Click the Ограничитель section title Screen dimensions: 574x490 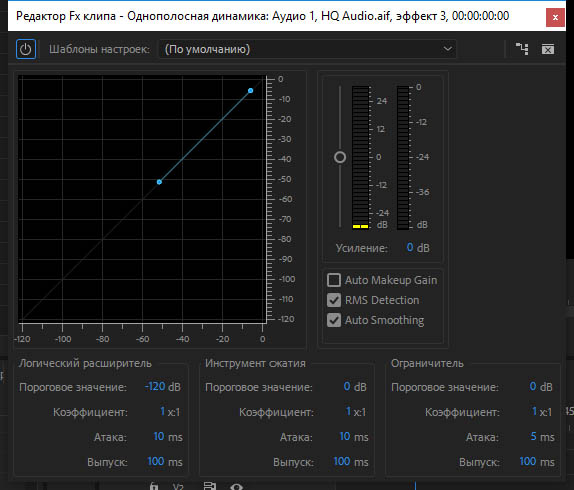pyautogui.click(x=427, y=363)
